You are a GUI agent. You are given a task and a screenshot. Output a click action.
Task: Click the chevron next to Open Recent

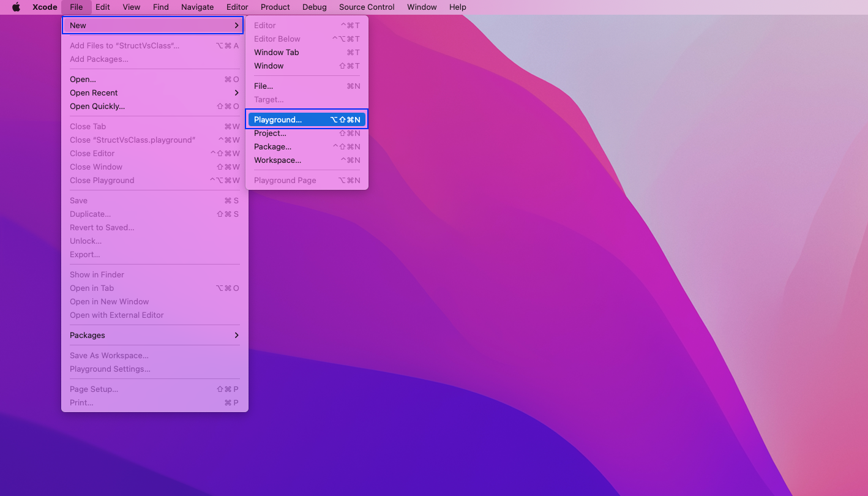coord(236,93)
